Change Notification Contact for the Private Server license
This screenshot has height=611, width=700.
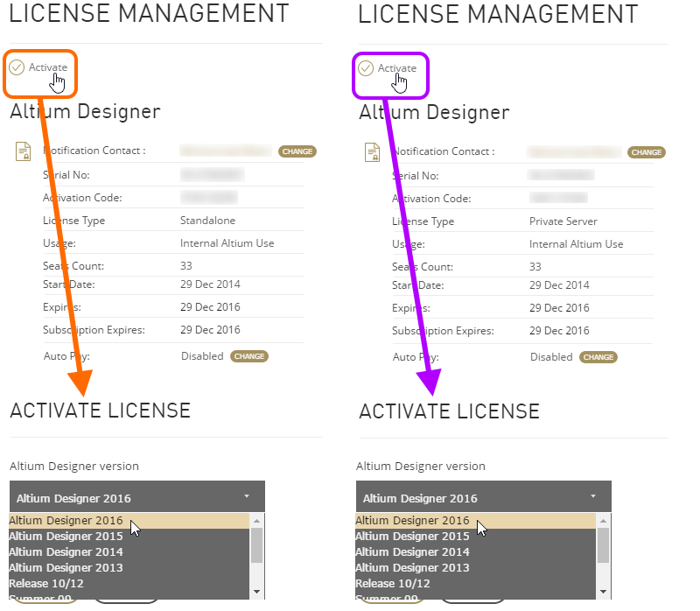[x=647, y=152]
